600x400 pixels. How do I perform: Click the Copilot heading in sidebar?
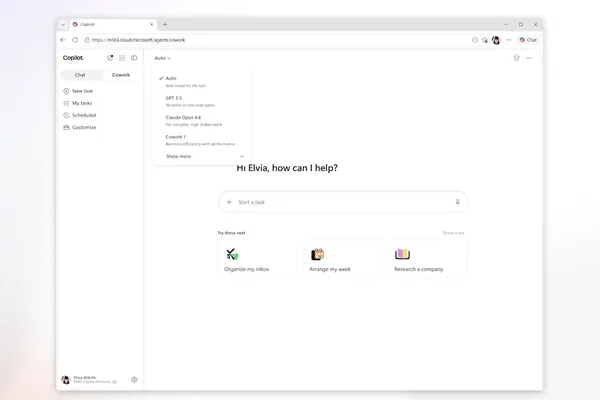[73, 58]
